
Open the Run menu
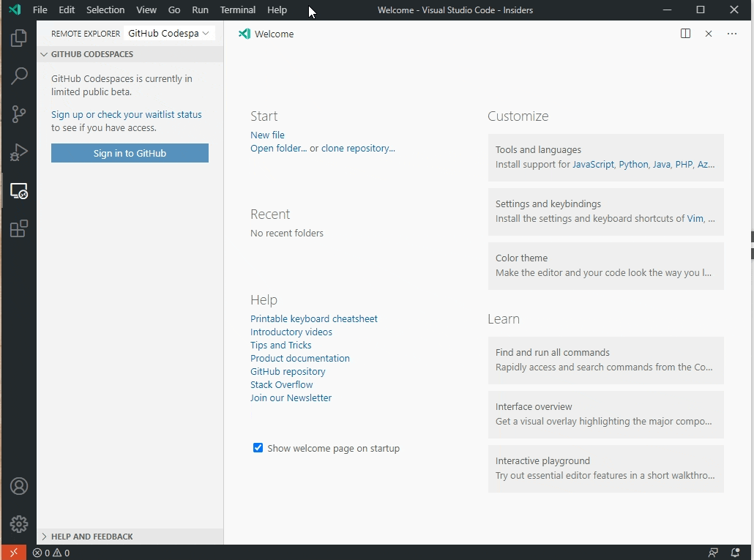(200, 10)
